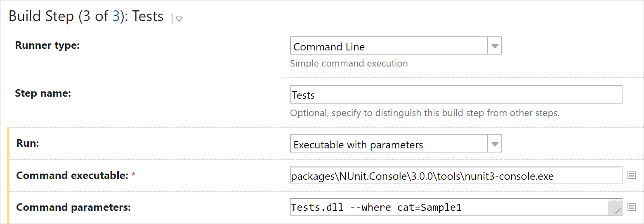Click into the Command parameters text area
Image resolution: width=644 pixels, height=224 pixels.
(x=449, y=207)
